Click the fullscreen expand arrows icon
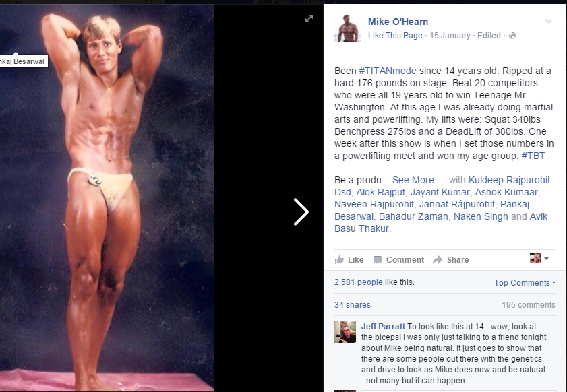This screenshot has width=567, height=392. point(309,19)
